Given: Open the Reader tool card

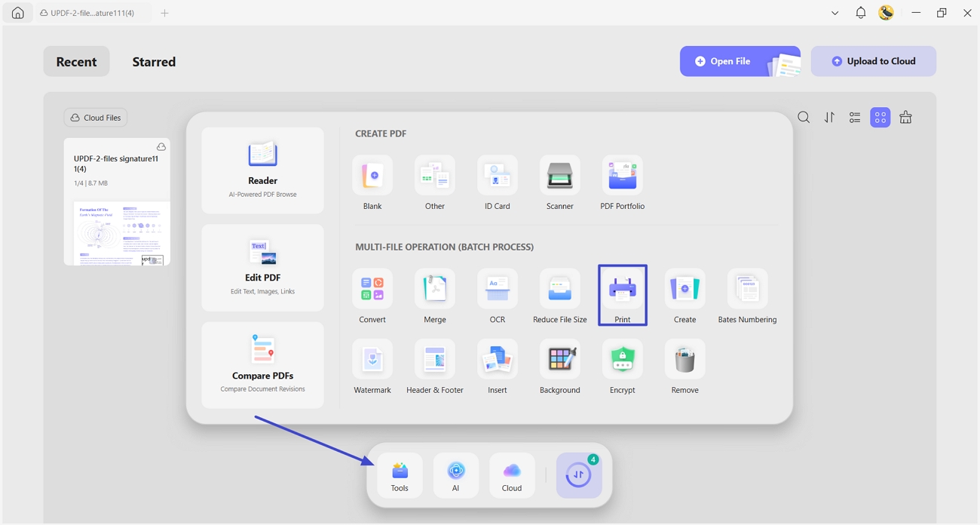Looking at the screenshot, I should [x=262, y=170].
